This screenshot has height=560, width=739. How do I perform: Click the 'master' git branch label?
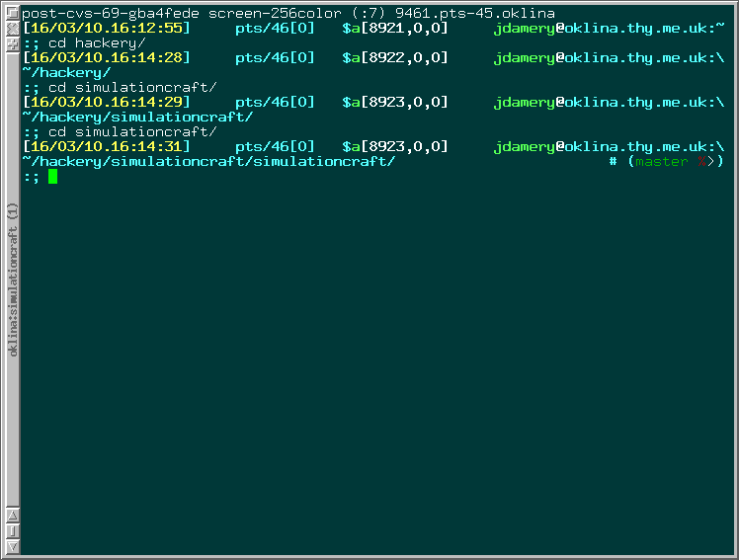(661, 161)
